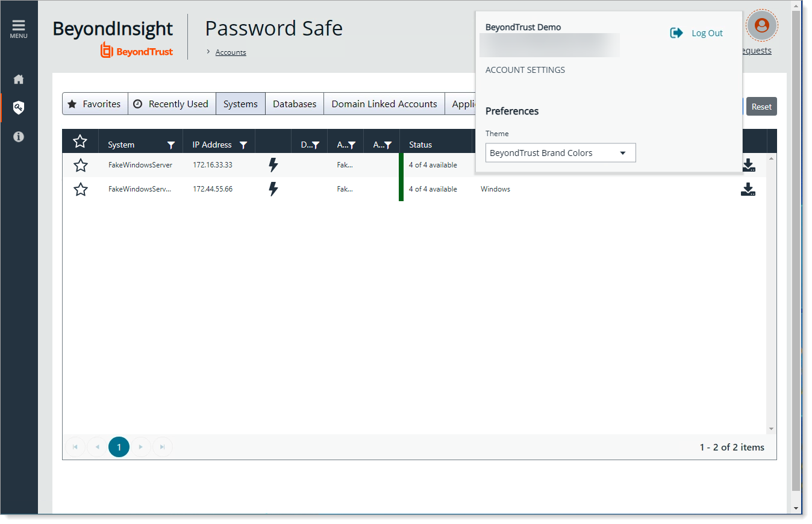Image resolution: width=812 pixels, height=524 pixels.
Task: Click the System column header label
Action: pos(121,145)
